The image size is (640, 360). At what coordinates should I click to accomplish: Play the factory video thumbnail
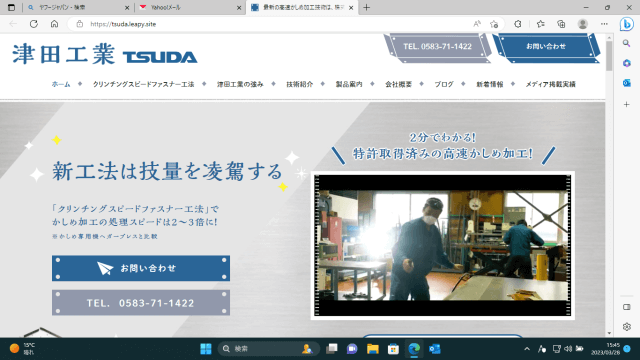coord(442,245)
